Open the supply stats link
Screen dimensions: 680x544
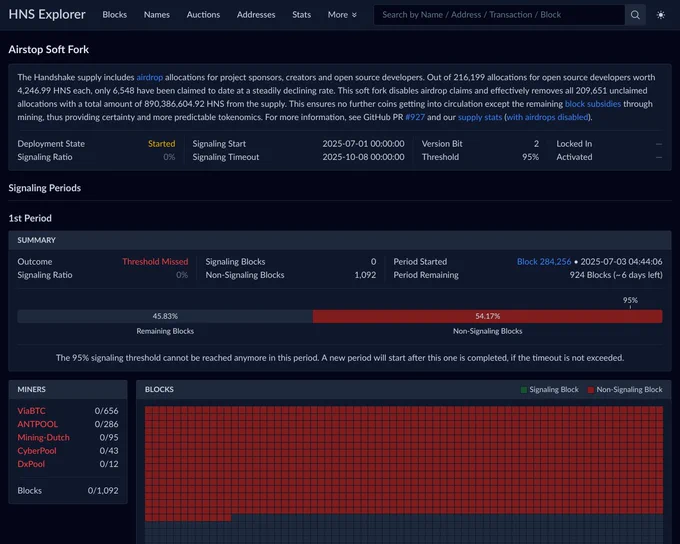(480, 117)
